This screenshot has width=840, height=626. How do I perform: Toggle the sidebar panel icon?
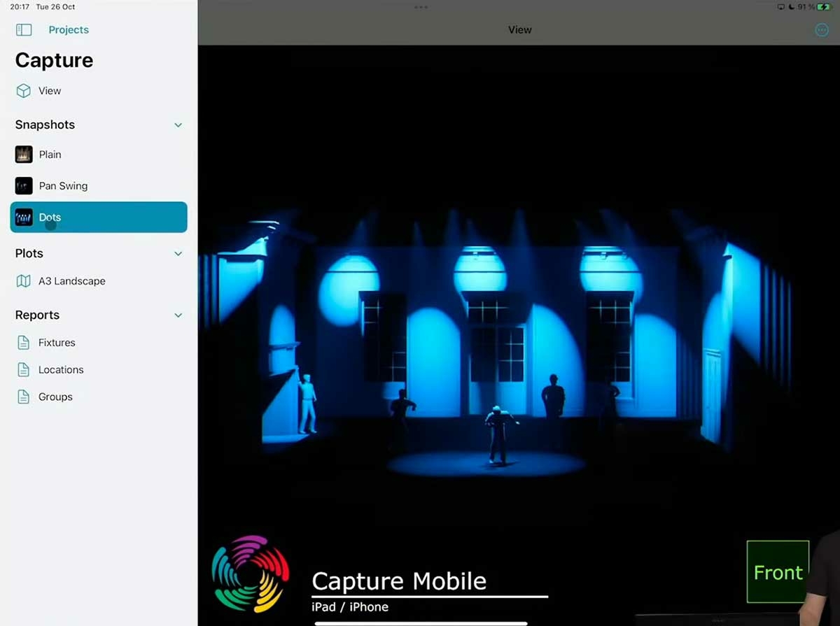pos(24,30)
